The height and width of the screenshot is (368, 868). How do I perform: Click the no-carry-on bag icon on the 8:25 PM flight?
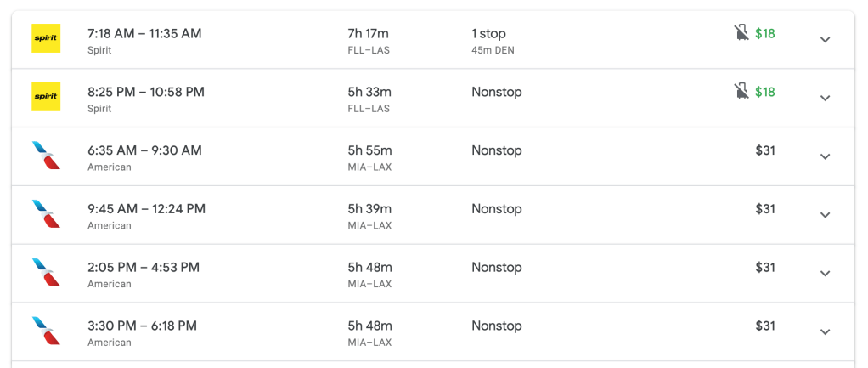point(741,92)
